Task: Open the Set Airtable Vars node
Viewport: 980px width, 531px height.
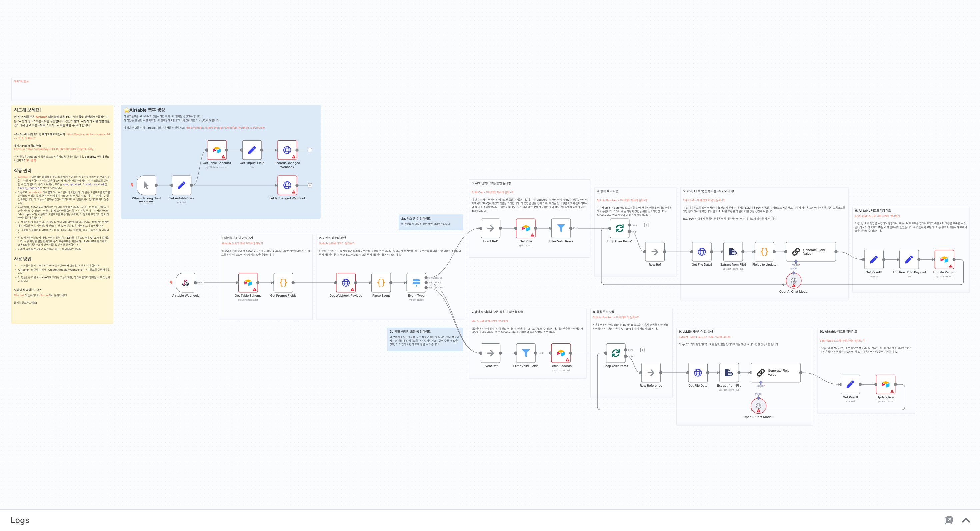Action: [x=181, y=185]
